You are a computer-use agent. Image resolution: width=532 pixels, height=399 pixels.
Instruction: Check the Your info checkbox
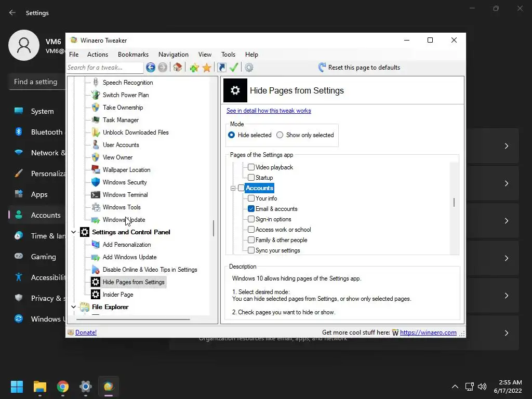pos(251,198)
